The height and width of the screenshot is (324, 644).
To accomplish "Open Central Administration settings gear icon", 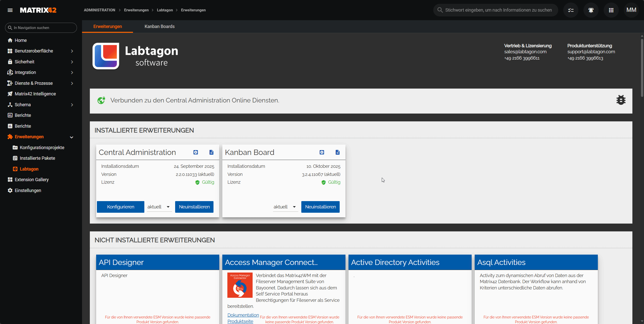I will tap(196, 152).
